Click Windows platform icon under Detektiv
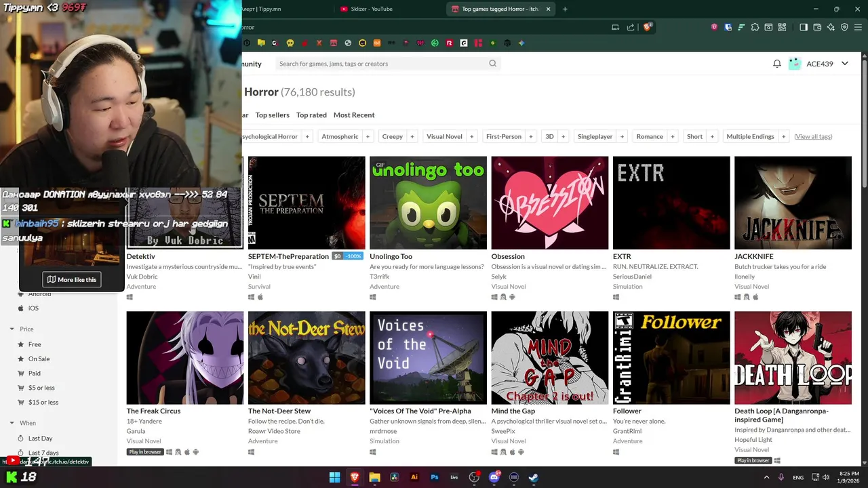868x488 pixels. pos(130,297)
